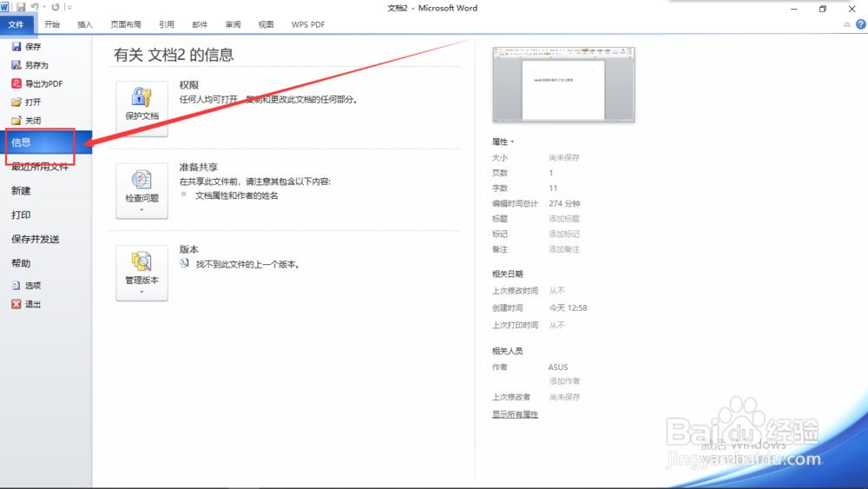Select 关闭 in the File sidebar

click(27, 120)
